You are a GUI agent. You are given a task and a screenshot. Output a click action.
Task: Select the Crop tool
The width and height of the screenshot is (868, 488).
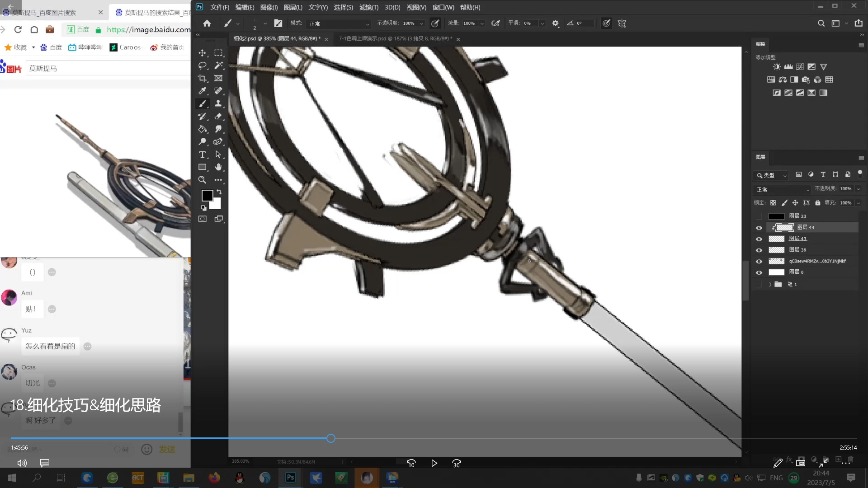[202, 78]
